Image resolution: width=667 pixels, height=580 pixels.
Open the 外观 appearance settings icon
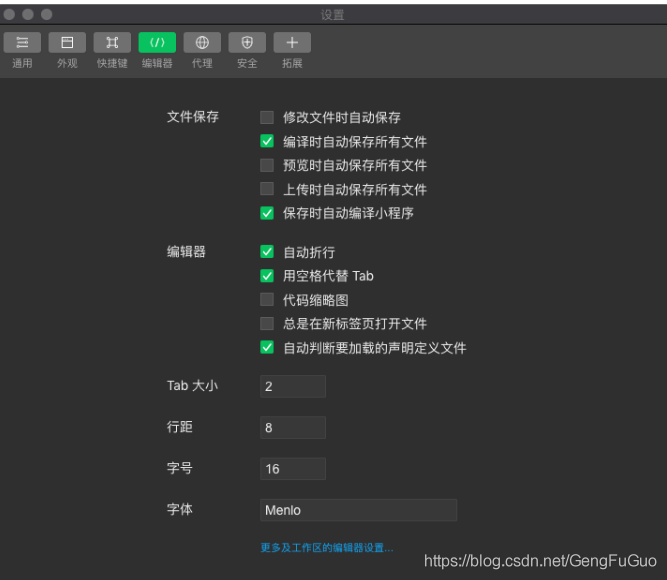tap(67, 43)
